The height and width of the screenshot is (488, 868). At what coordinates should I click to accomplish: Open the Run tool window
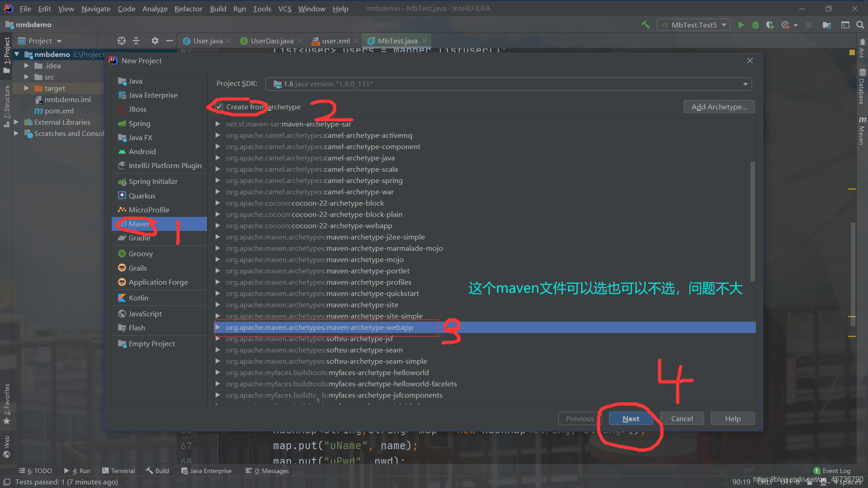coord(77,471)
